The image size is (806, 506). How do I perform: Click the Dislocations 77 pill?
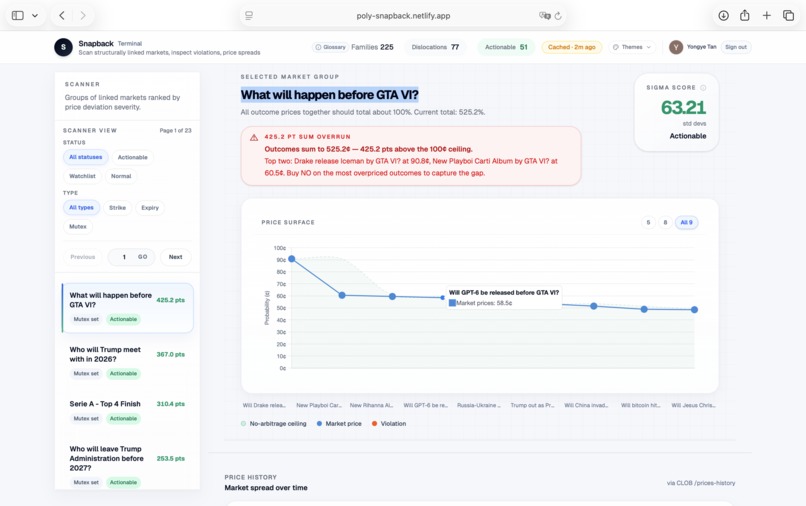(x=435, y=47)
